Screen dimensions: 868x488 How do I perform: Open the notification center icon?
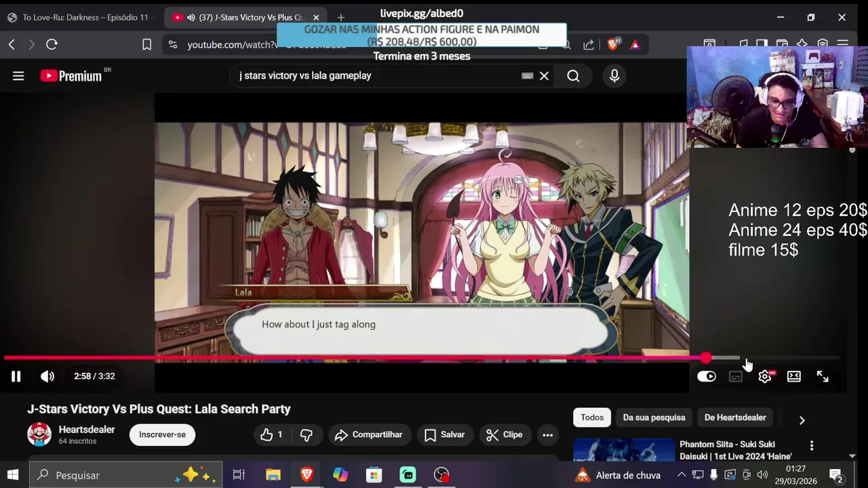(836, 475)
